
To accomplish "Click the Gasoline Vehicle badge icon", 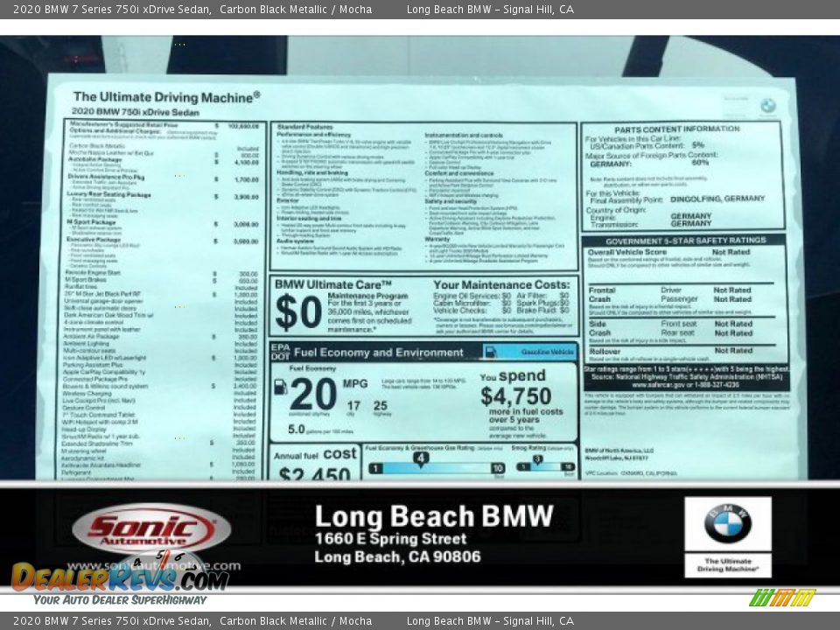I will click(x=491, y=352).
